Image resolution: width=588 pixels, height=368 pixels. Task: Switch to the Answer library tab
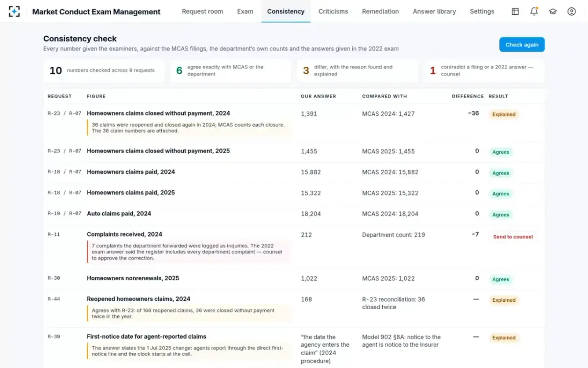tap(434, 11)
